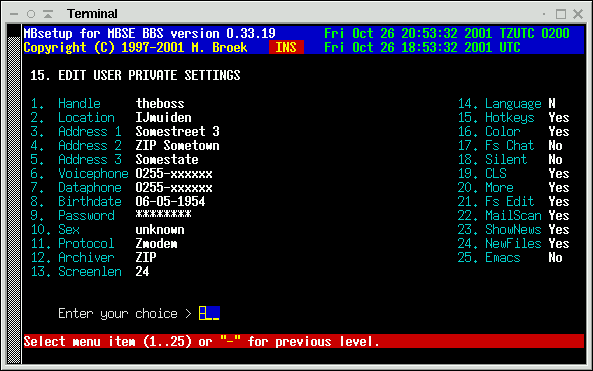The width and height of the screenshot is (593, 371).
Task: Click the maximize square icon
Action: [561, 14]
